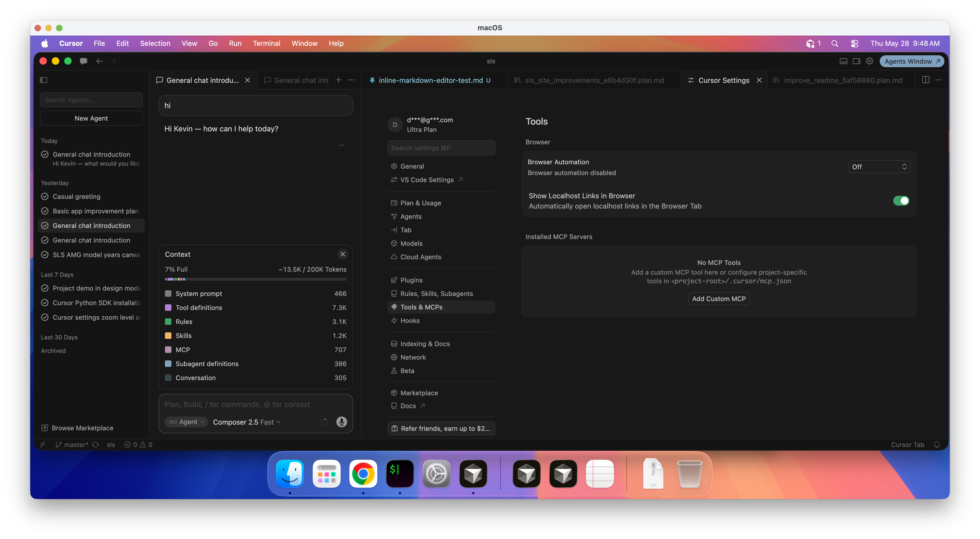Click the master* branch in status bar
This screenshot has width=980, height=539.
(71, 445)
